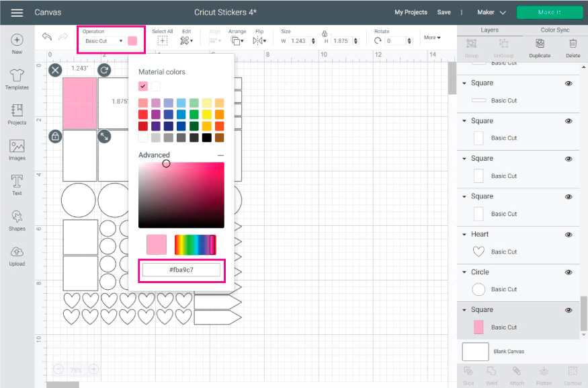
Task: Click the hex color field #fba9c7
Action: coord(181,270)
